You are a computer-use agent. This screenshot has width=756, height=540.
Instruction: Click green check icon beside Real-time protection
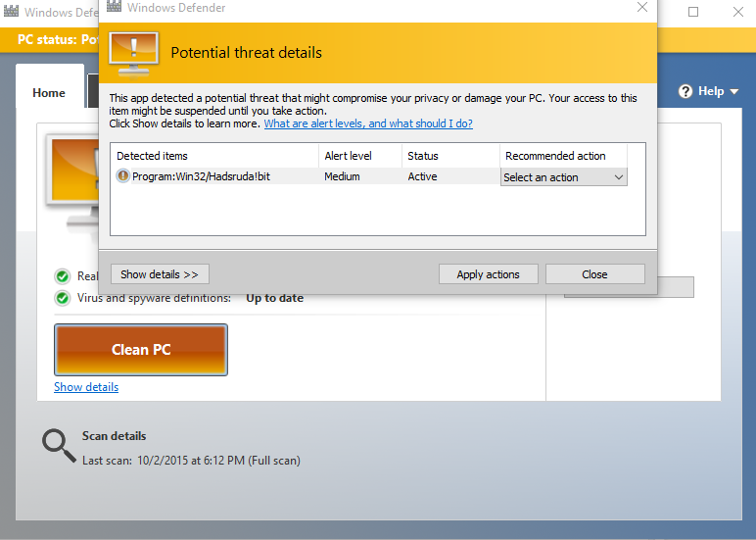click(63, 276)
